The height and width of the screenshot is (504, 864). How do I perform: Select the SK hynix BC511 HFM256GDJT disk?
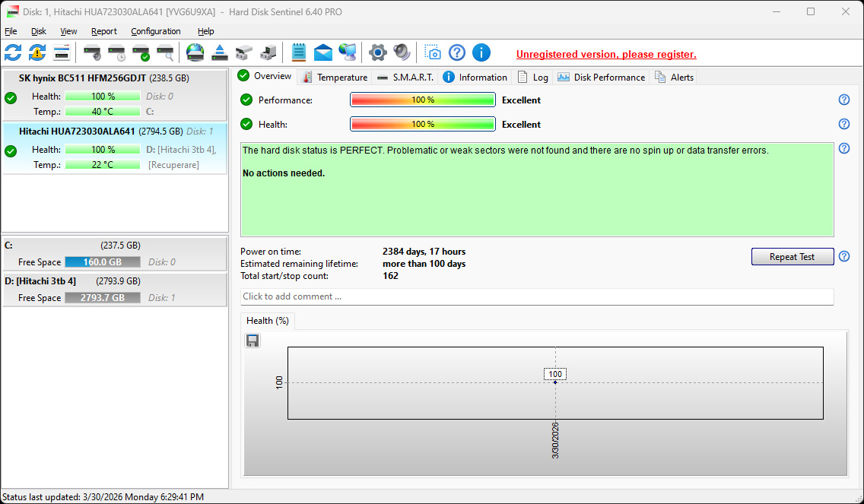pyautogui.click(x=115, y=95)
